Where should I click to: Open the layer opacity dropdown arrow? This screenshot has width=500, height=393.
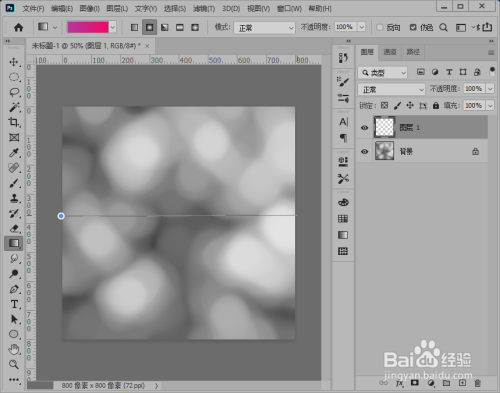[x=490, y=89]
